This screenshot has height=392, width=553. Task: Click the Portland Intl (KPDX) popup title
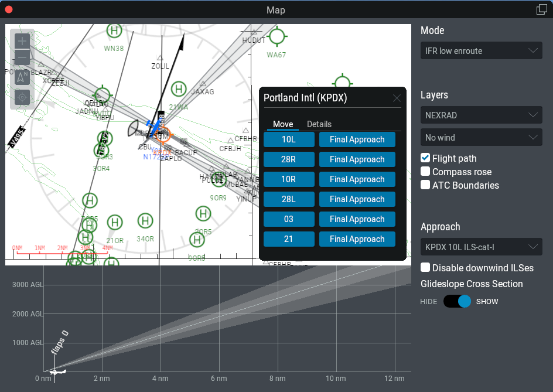point(305,98)
